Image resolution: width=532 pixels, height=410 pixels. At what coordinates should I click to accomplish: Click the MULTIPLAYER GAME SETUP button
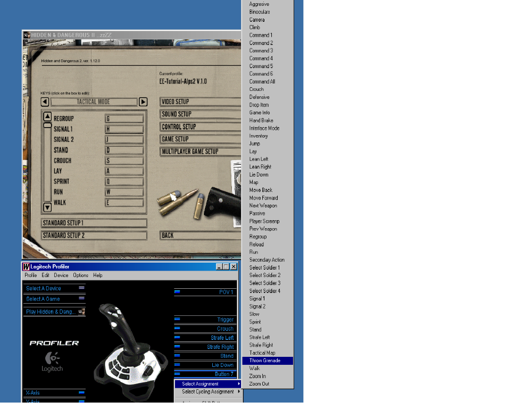200,152
